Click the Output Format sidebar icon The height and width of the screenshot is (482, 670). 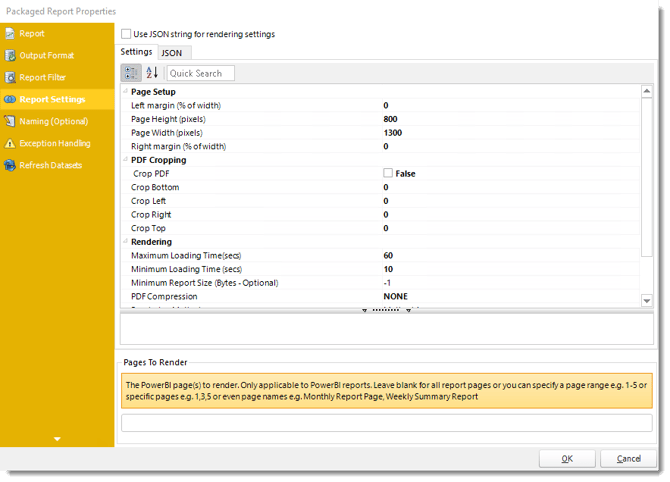pos(10,56)
